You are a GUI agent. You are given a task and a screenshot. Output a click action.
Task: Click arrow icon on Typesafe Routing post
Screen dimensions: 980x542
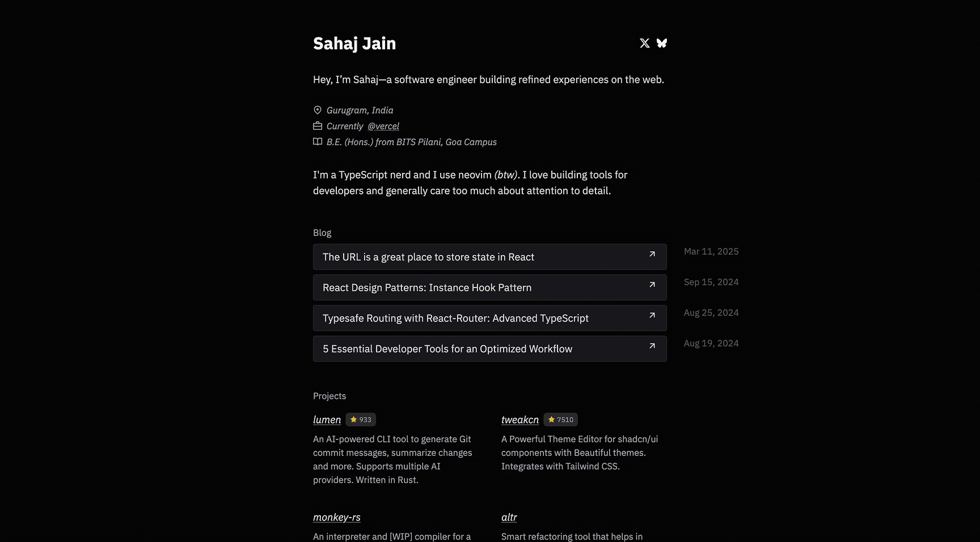pyautogui.click(x=652, y=315)
